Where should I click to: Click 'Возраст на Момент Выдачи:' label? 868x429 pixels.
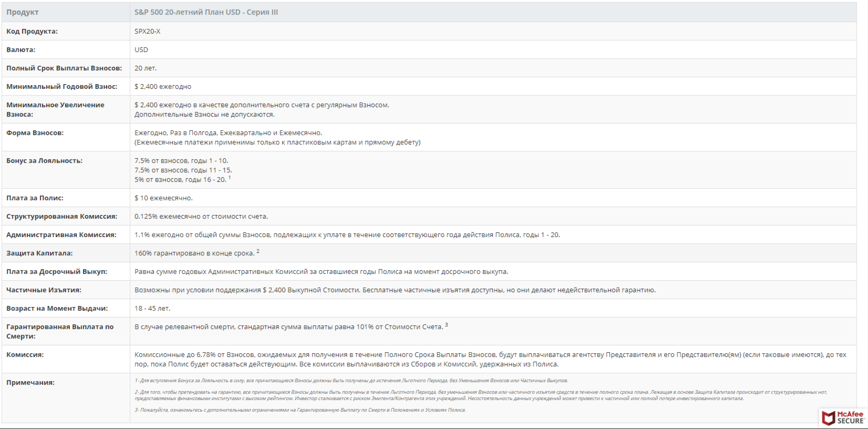click(x=57, y=308)
